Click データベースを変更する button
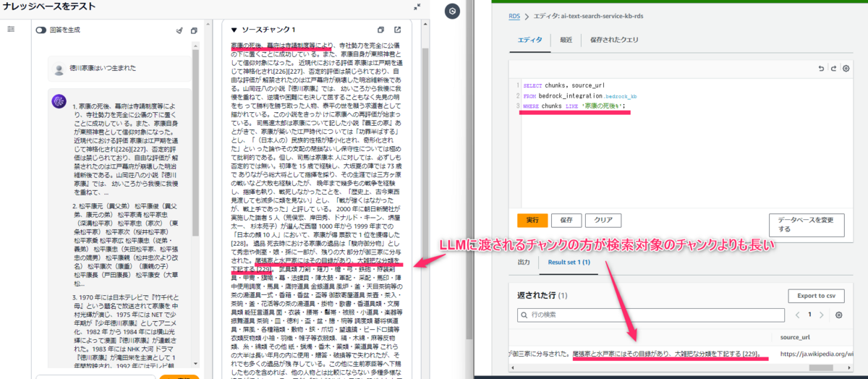This screenshot has width=868, height=379. pyautogui.click(x=807, y=224)
